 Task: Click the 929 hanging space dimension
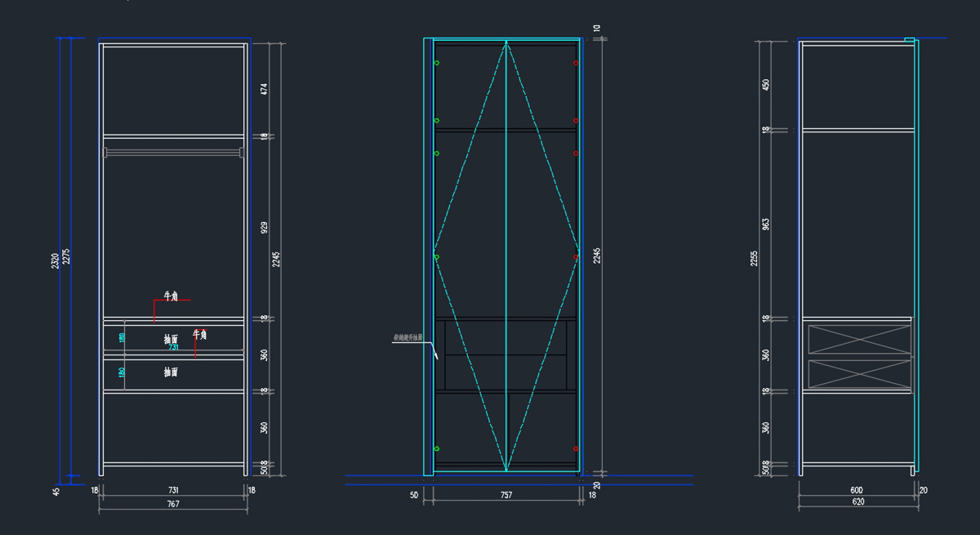[x=264, y=227]
